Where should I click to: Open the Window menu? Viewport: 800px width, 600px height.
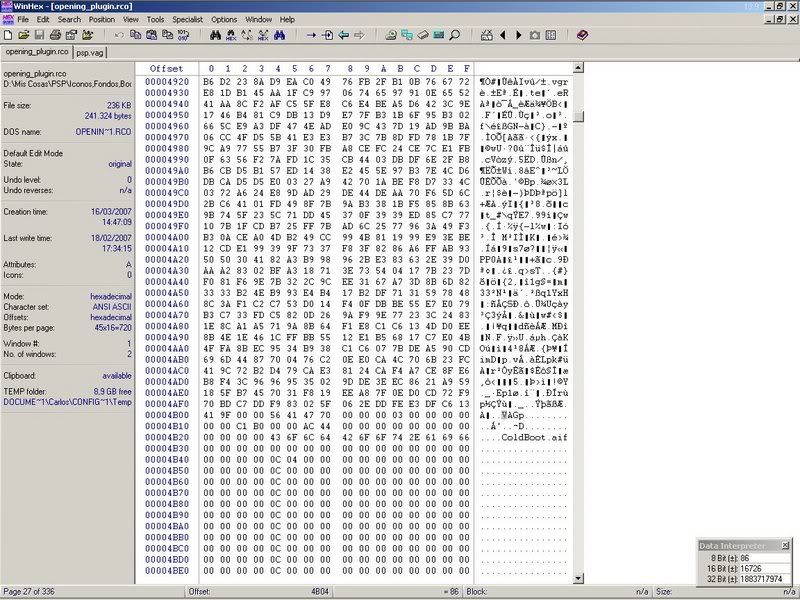coord(259,19)
